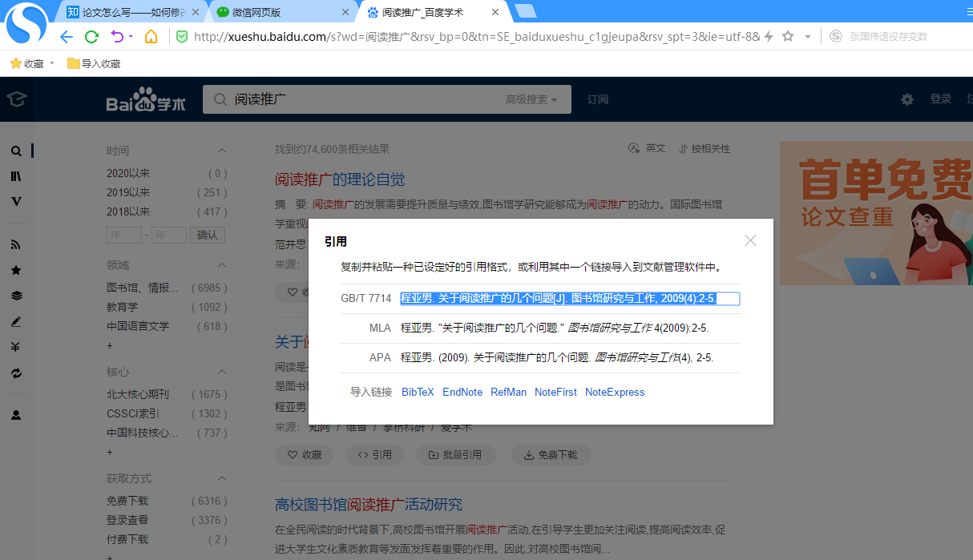Open the user profile icon in the sidebar

point(16,414)
